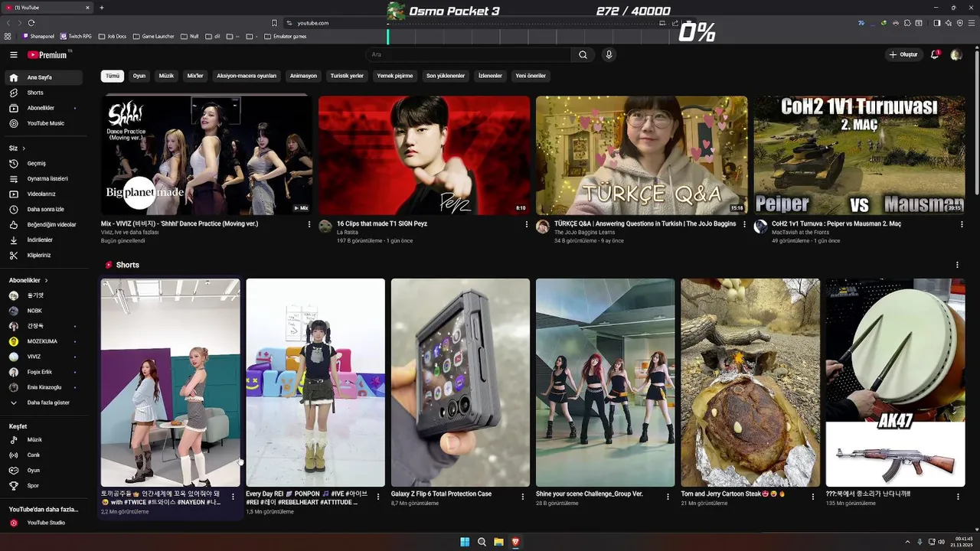Open İndirilenler downloads
Image resolution: width=980 pixels, height=551 pixels.
(43, 240)
